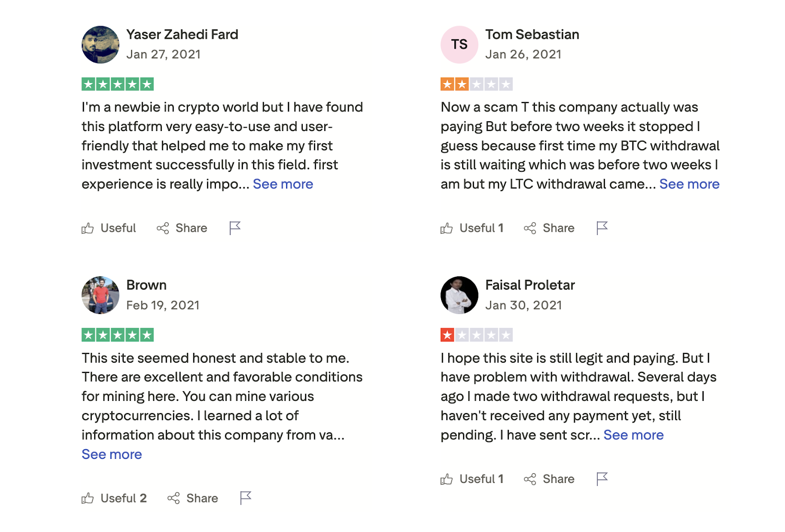Share Brown's review

click(x=193, y=499)
